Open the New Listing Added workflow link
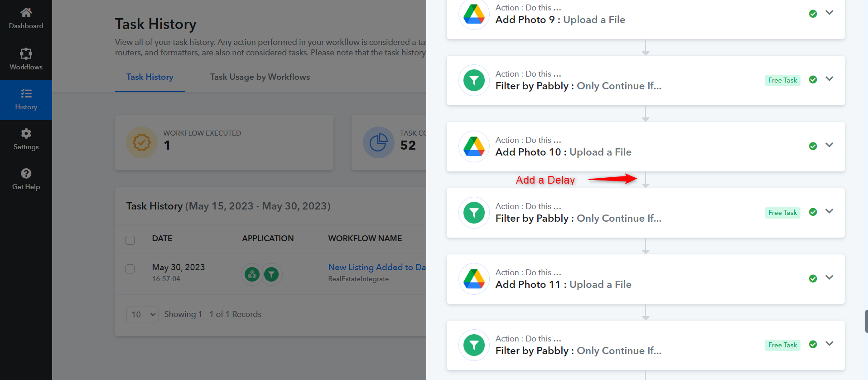 pyautogui.click(x=377, y=267)
